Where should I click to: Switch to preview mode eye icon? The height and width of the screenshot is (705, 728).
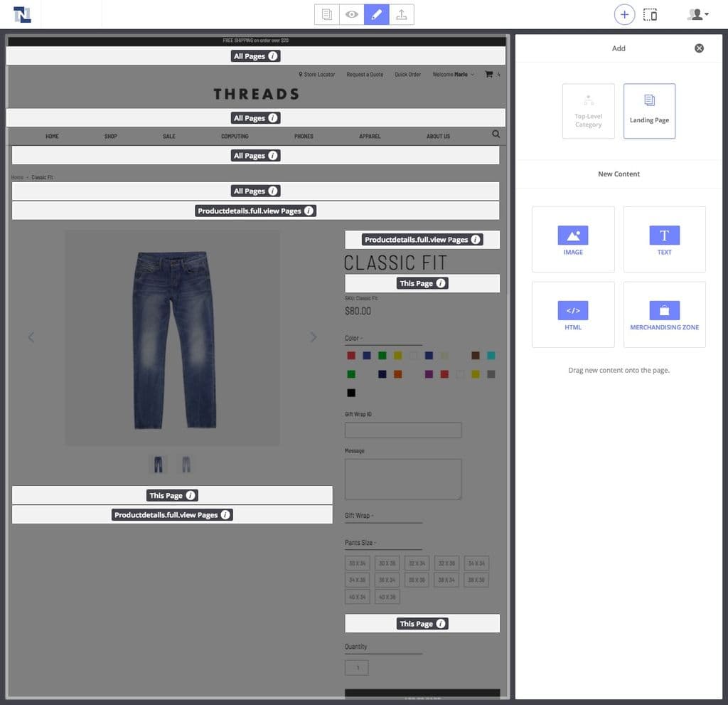[352, 14]
